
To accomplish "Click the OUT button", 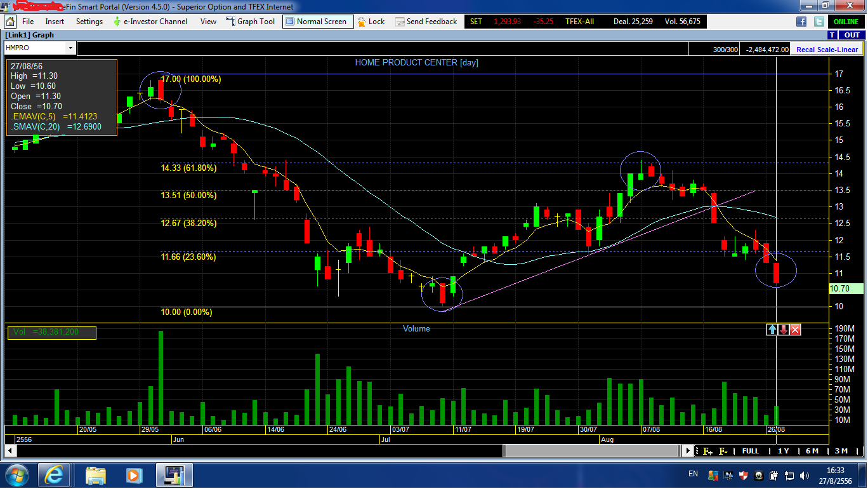I will point(852,35).
